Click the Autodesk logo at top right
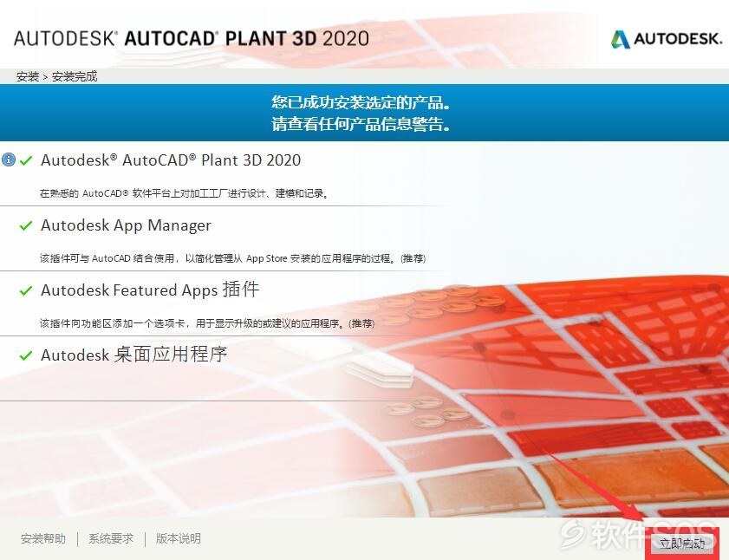729x560 pixels. (667, 39)
